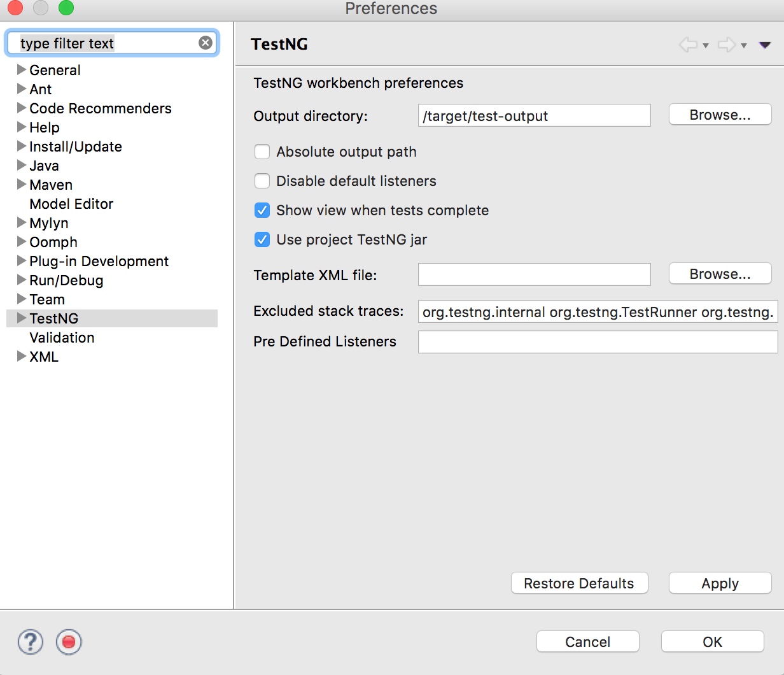Open the preferences view menu triangle
This screenshot has height=675, width=784.
tap(765, 45)
